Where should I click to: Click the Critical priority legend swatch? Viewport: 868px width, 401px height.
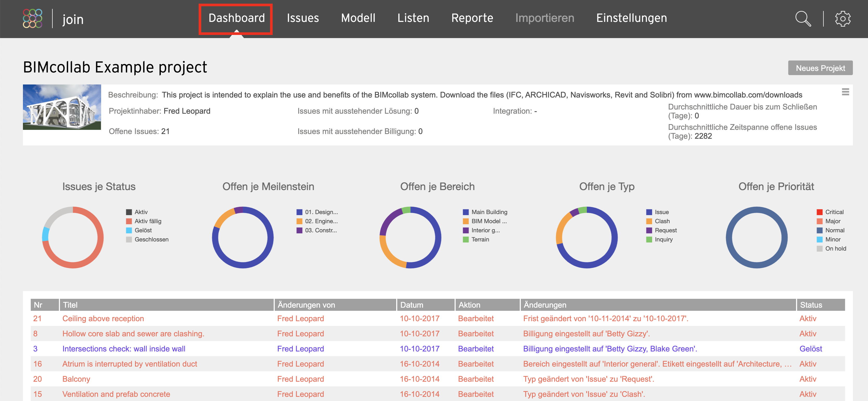(820, 212)
